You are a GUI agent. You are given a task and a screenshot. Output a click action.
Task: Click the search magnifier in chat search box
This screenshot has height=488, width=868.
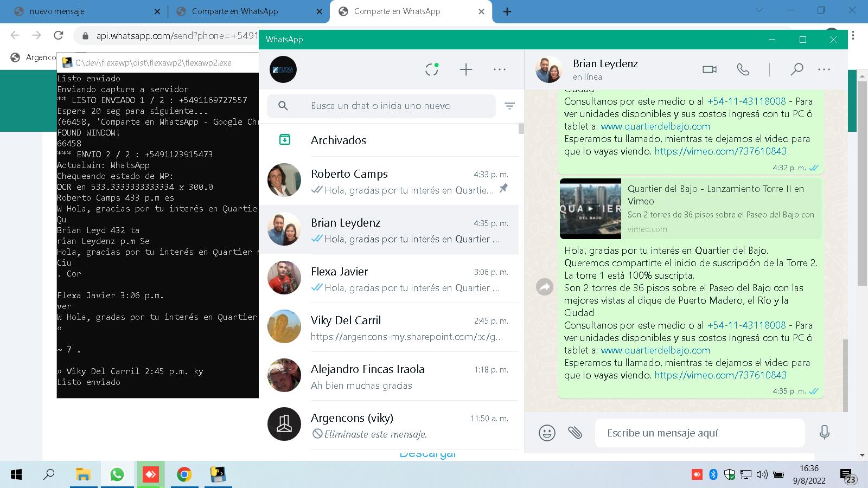click(283, 106)
